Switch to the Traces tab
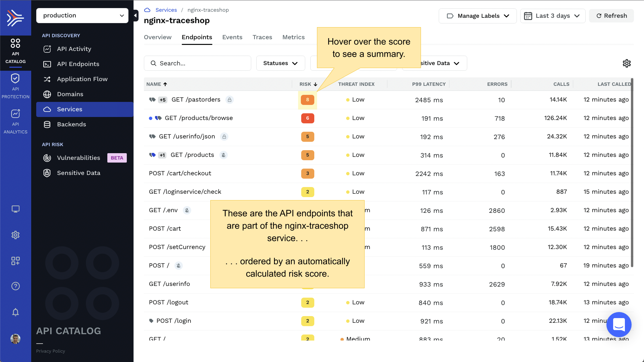644x362 pixels. 262,37
